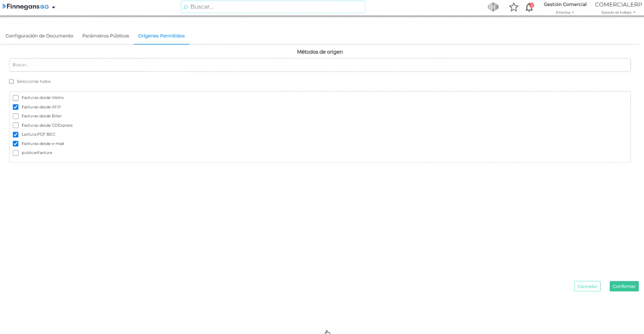Screen dimensions: 644x334
Task: Open the Parámetros Públicos tab
Action: click(x=106, y=36)
